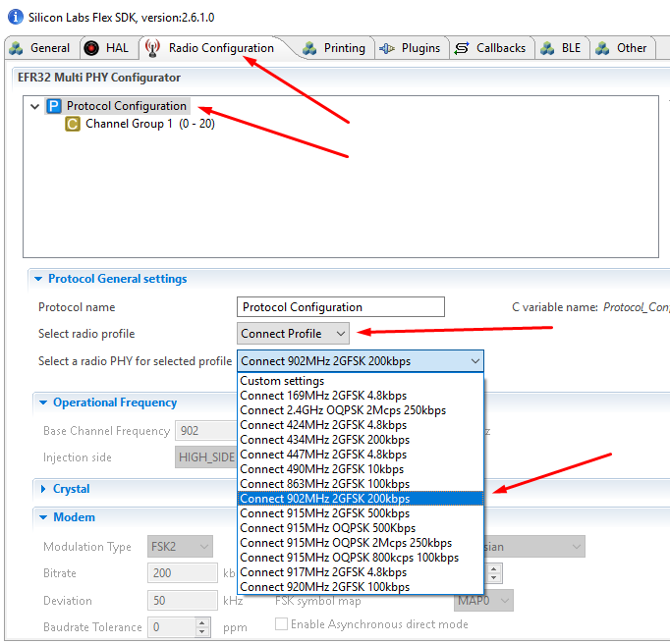Choose Connect 434MHz 2GFSK 200kbps

pyautogui.click(x=361, y=440)
